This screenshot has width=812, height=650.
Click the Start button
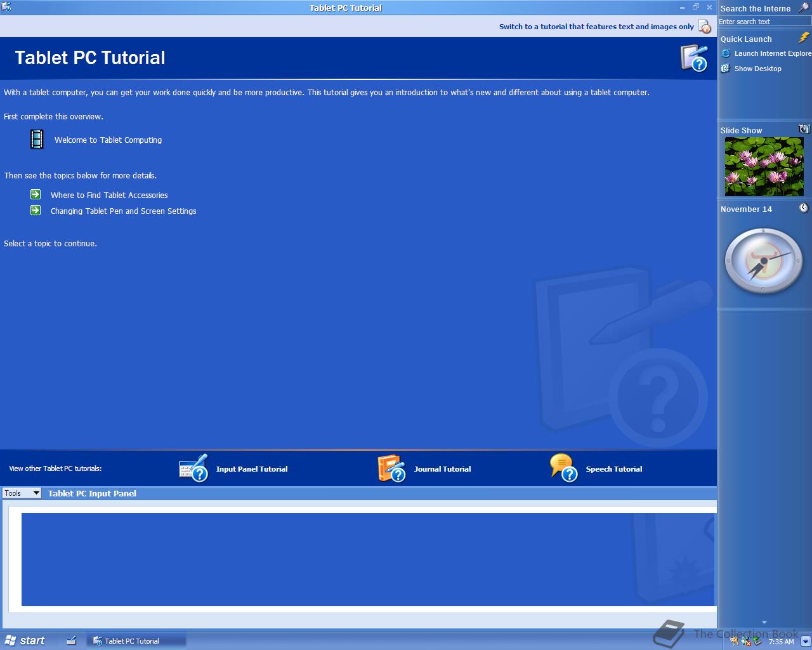(x=24, y=640)
